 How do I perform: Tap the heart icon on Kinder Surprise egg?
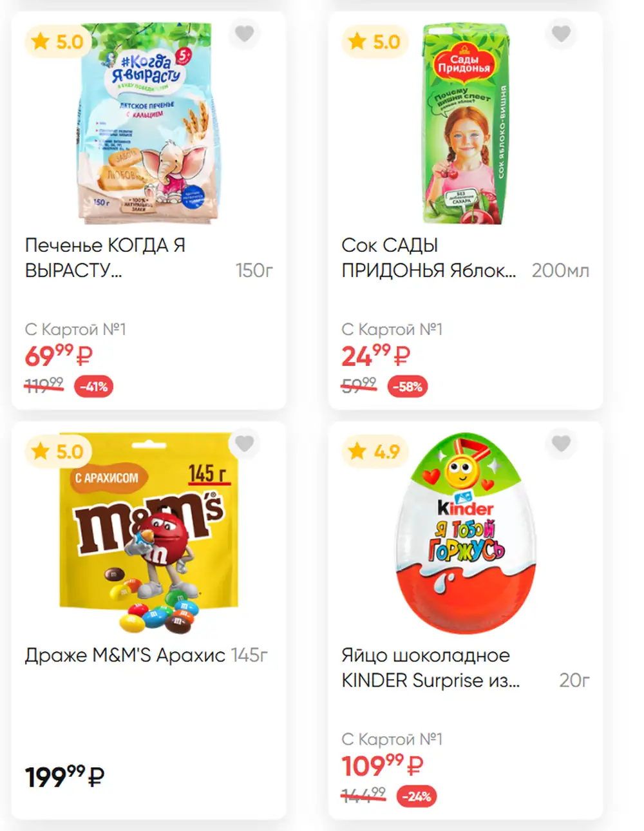[x=561, y=444]
